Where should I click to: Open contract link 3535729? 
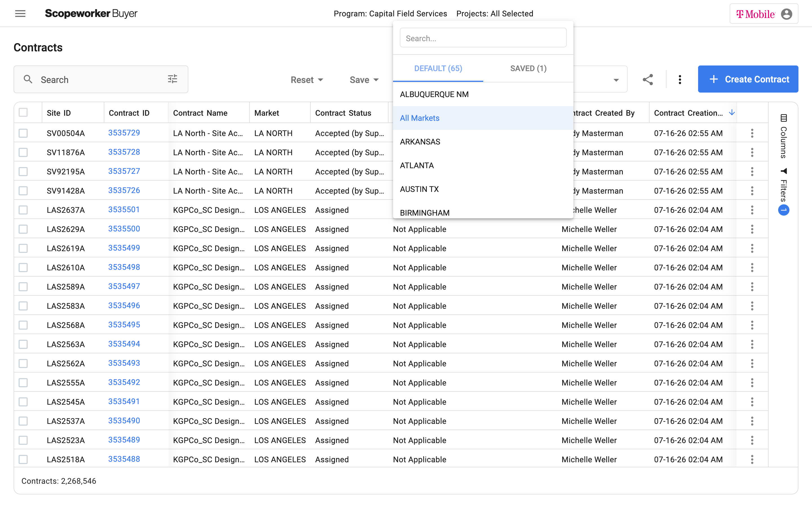[124, 133]
